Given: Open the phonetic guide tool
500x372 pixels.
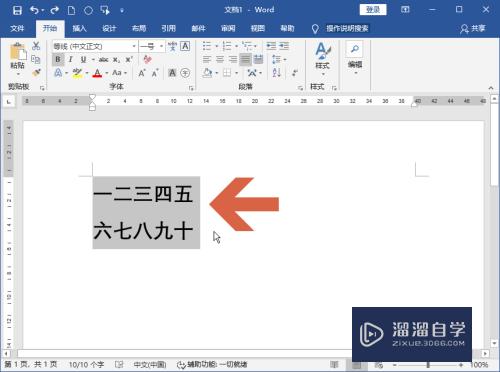Looking at the screenshot, I should (x=172, y=46).
